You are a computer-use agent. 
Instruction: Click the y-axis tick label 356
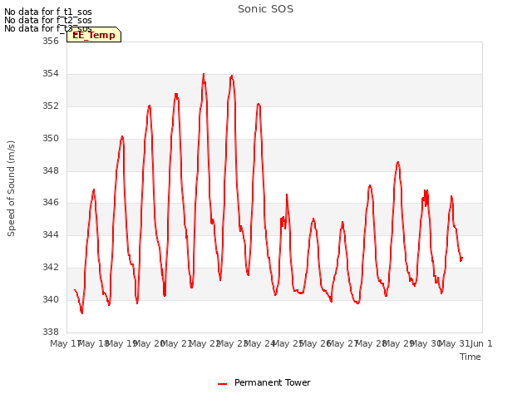51,41
